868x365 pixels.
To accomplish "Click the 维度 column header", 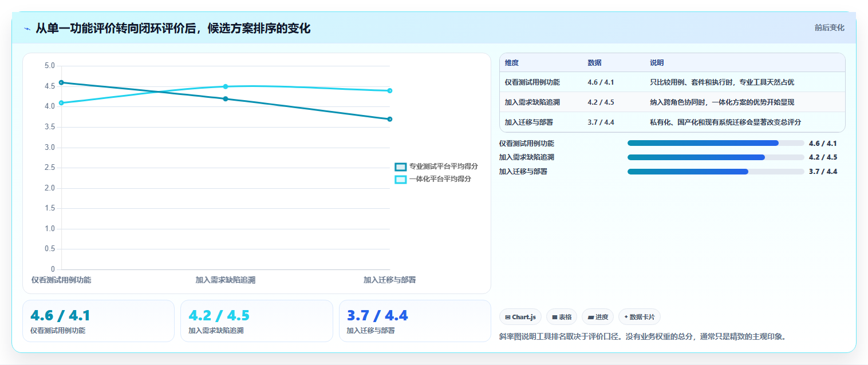I will pyautogui.click(x=512, y=63).
